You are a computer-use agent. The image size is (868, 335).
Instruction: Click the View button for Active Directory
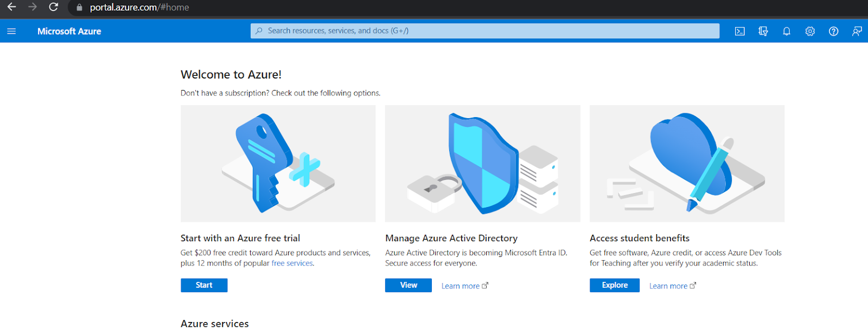409,285
